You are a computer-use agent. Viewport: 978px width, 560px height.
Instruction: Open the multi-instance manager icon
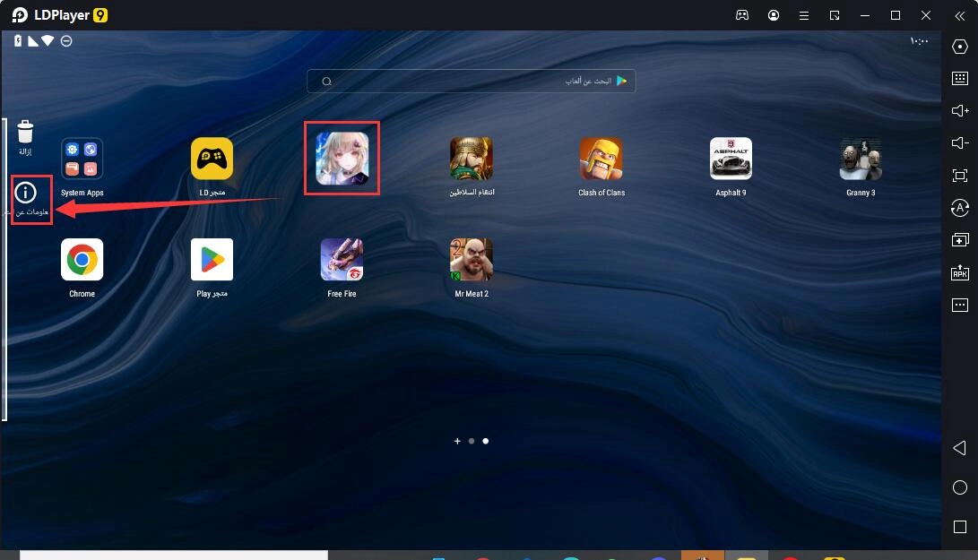(960, 240)
